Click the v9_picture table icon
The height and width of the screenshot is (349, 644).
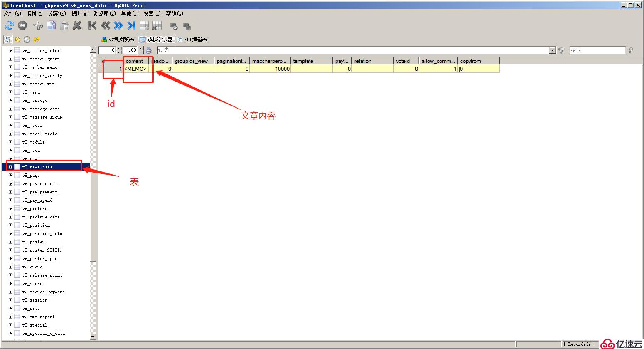coord(17,208)
